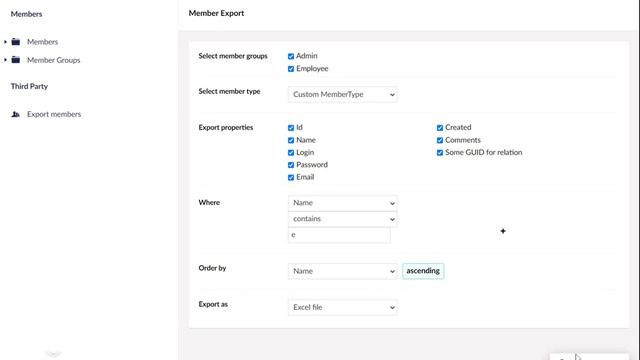Uncheck the Employee member group
640x360 pixels.
tap(291, 69)
